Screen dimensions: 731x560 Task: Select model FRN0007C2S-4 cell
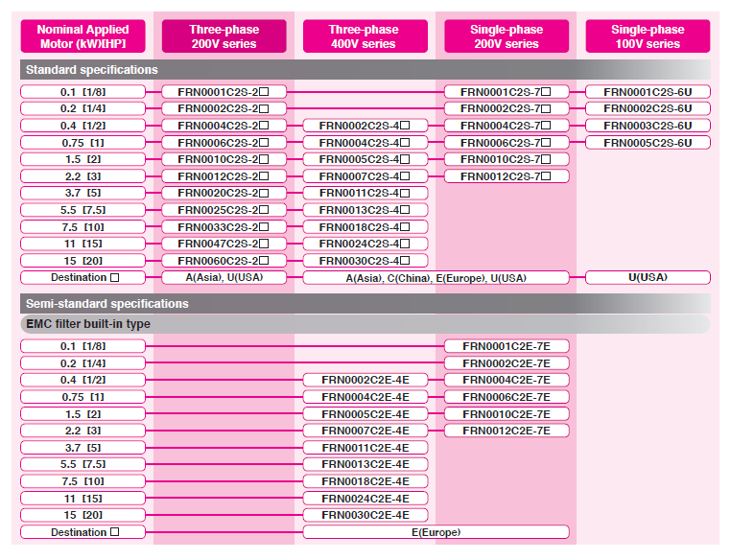click(365, 176)
